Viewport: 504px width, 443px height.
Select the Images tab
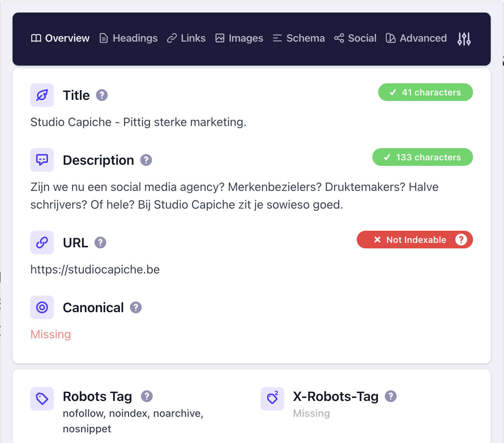[239, 38]
